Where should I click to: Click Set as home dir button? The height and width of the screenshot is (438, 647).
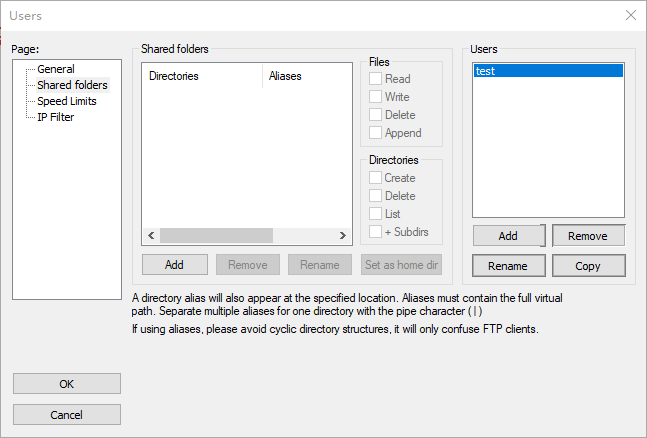[401, 265]
